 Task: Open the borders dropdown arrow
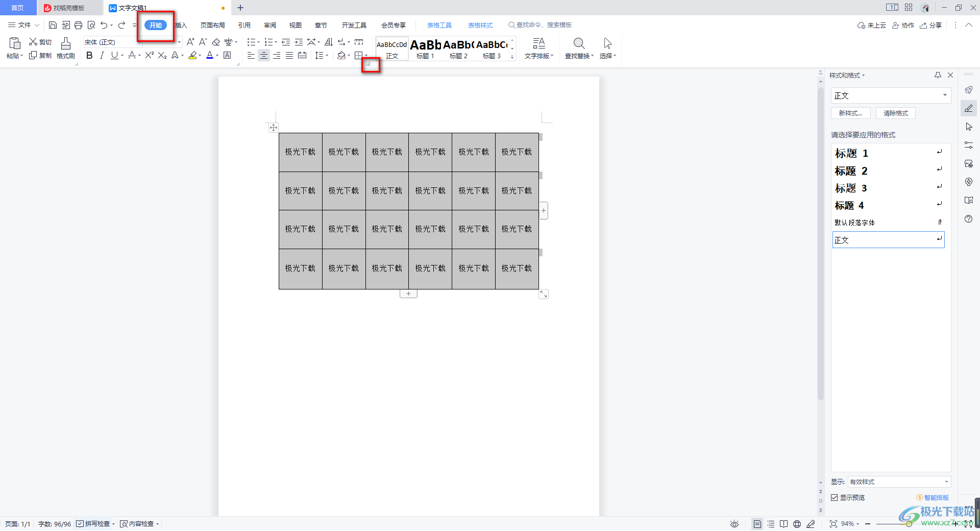coord(366,55)
